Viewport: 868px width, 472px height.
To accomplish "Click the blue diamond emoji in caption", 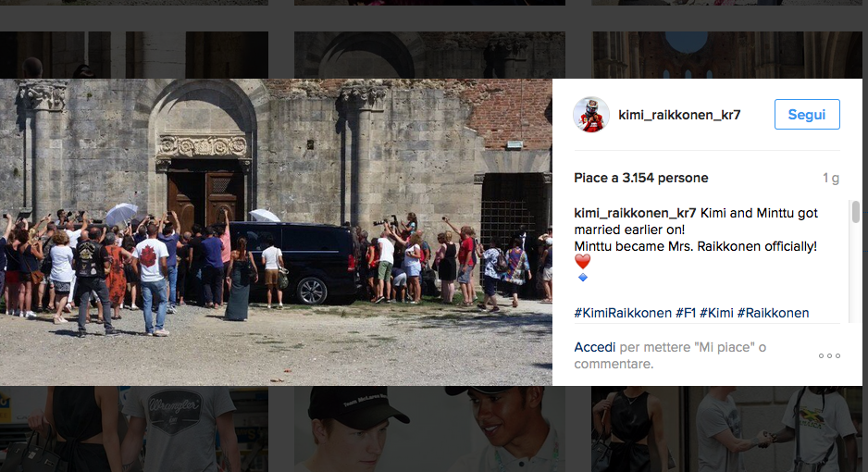I will (582, 278).
